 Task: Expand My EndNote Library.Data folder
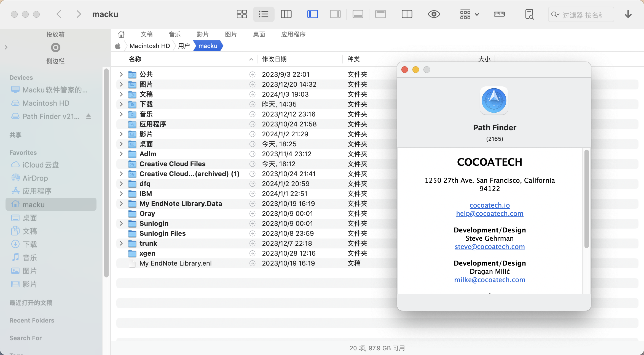pos(121,203)
